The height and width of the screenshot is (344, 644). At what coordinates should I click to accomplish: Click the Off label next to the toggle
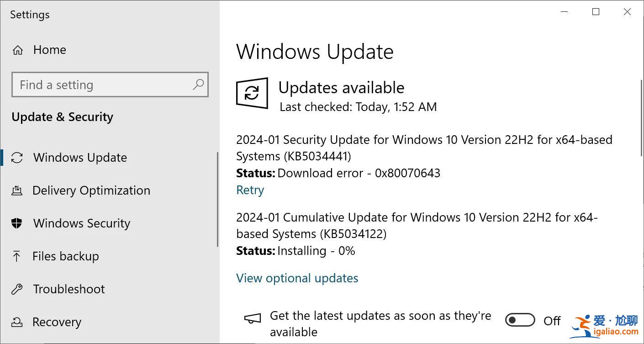click(552, 321)
